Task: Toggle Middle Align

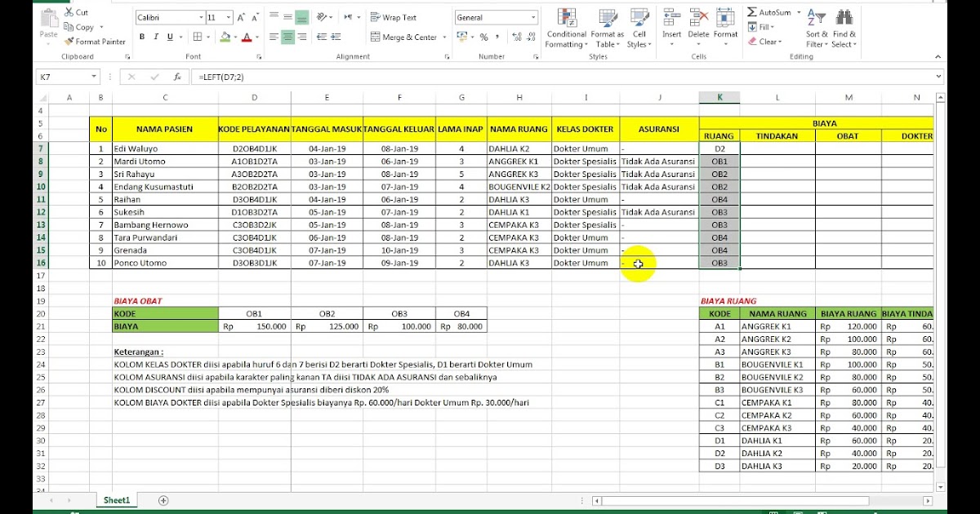Action: [x=287, y=17]
